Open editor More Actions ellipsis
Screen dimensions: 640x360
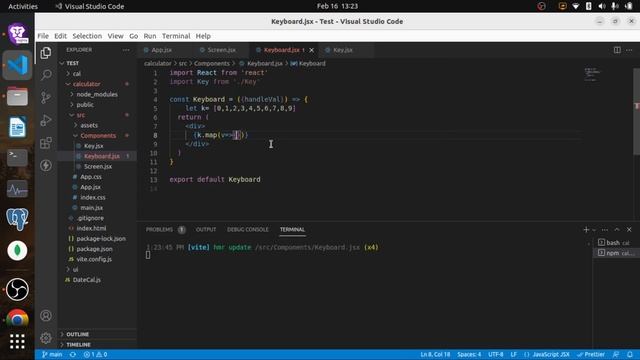point(629,50)
